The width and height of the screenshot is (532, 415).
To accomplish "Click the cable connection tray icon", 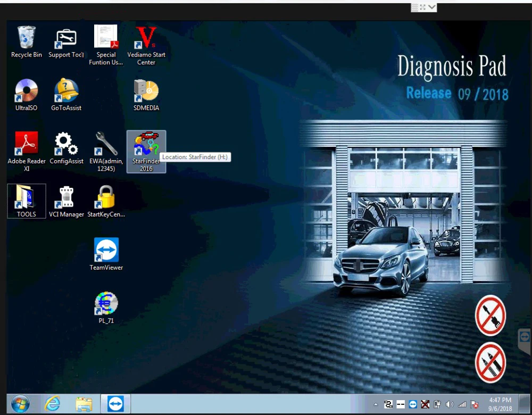I will 388,404.
